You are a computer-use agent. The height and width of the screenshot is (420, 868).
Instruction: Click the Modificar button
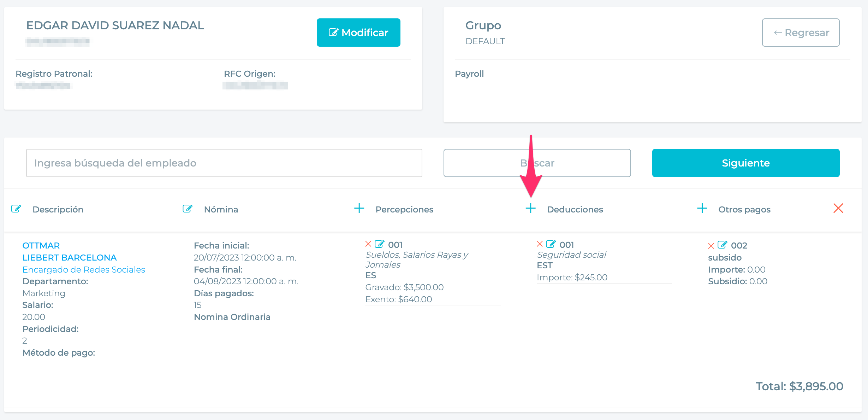coord(358,33)
